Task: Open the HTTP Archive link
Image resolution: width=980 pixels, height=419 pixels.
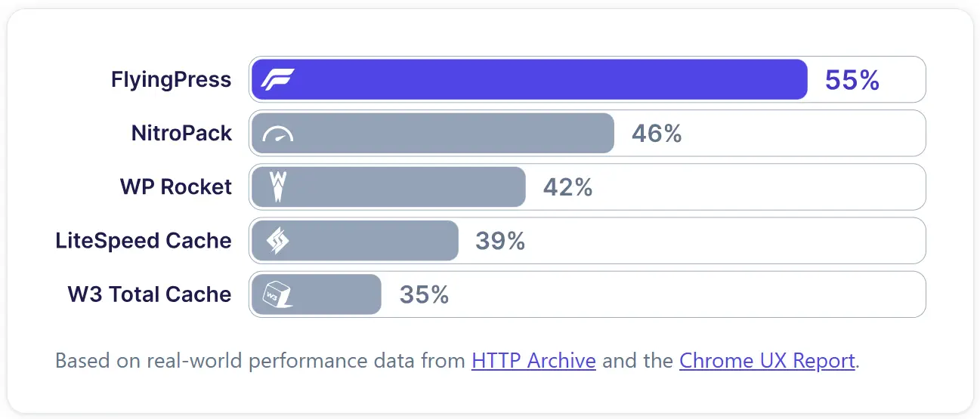Action: (533, 361)
